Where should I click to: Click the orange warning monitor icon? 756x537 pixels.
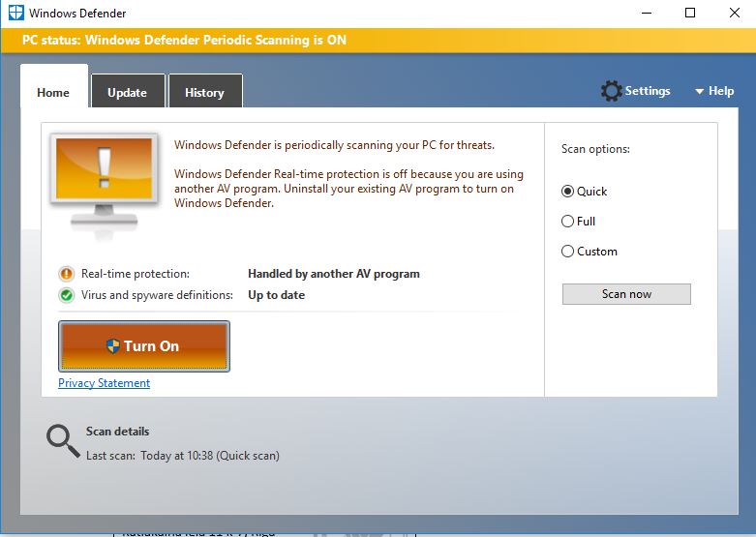tap(105, 186)
